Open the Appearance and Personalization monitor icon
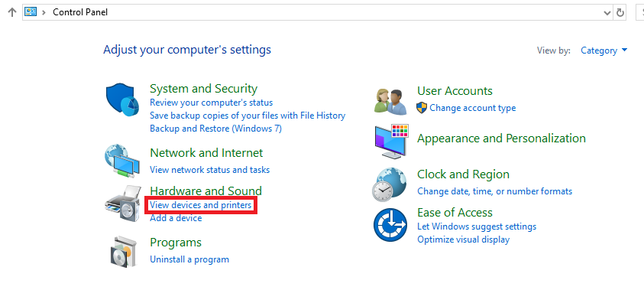The height and width of the screenshot is (290, 644). [x=391, y=141]
